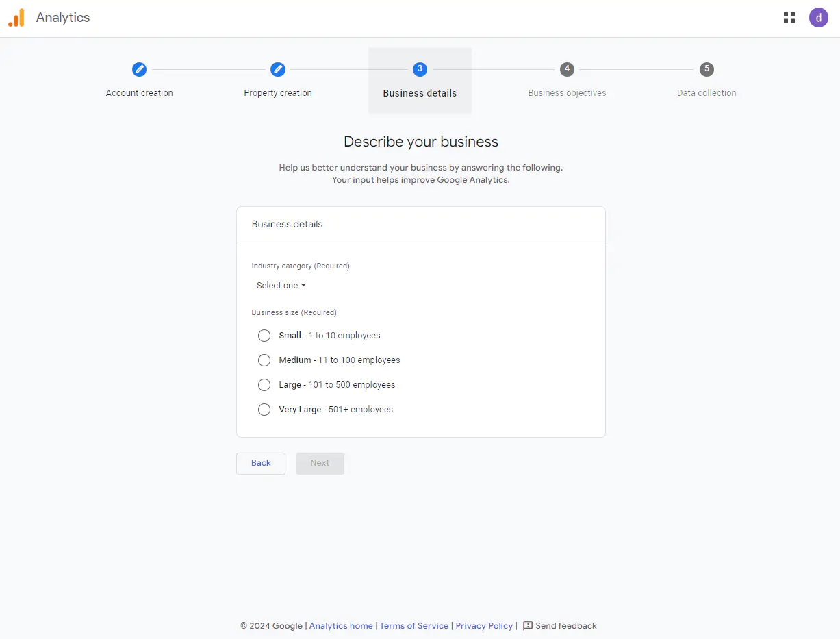Click the Google Analytics logo icon

16,18
